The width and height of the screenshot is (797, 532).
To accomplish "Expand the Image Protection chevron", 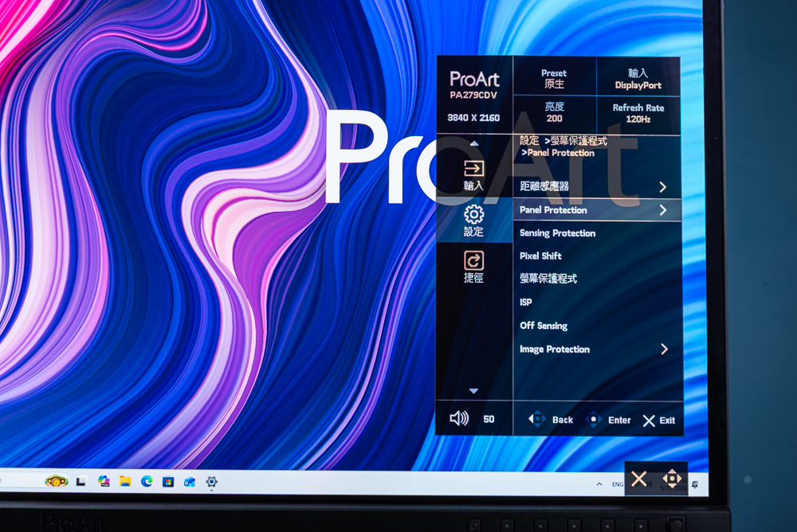I will (x=665, y=349).
